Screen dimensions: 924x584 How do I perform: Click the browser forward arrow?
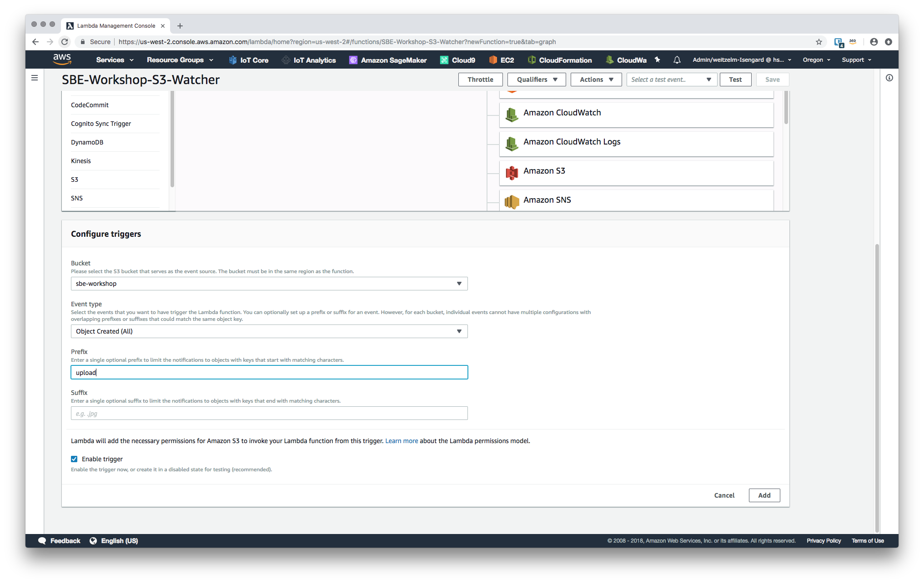click(x=50, y=42)
